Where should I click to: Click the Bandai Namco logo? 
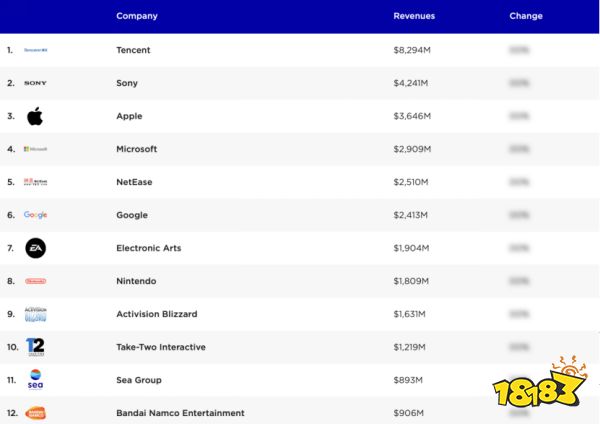[35, 413]
